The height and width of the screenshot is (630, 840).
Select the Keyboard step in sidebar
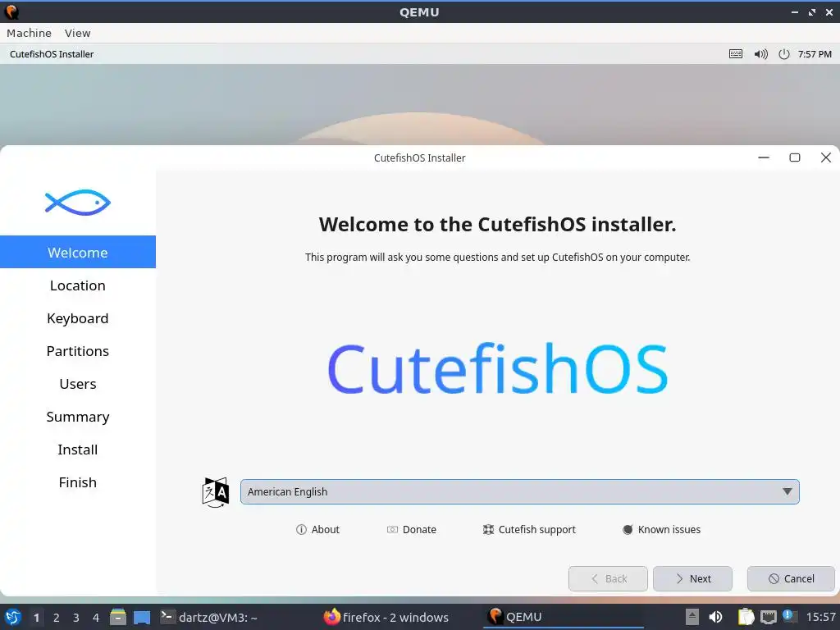coord(78,318)
